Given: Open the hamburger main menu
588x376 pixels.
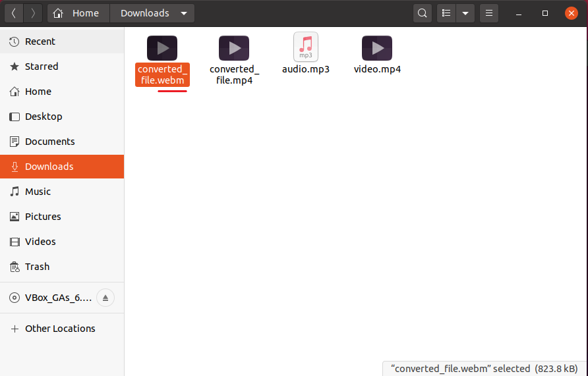Looking at the screenshot, I should pos(489,13).
